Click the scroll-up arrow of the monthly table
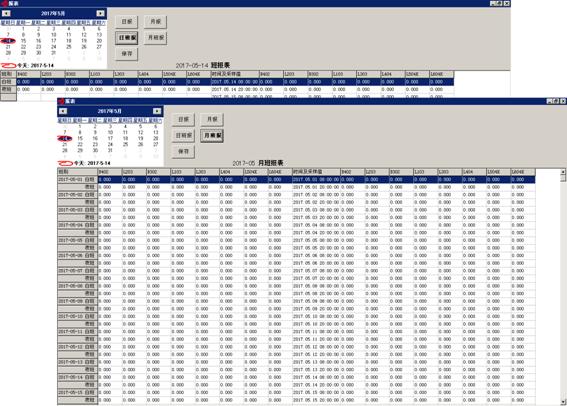 (x=563, y=171)
